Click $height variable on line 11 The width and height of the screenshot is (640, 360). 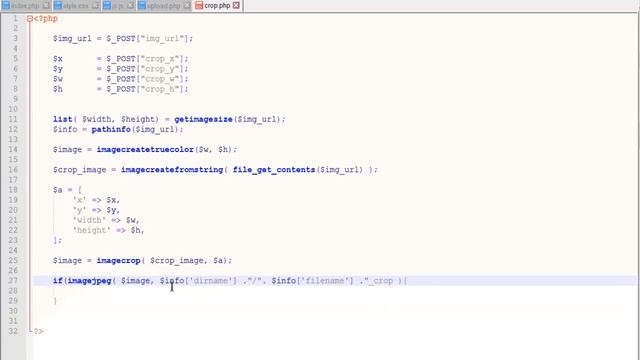[140, 119]
